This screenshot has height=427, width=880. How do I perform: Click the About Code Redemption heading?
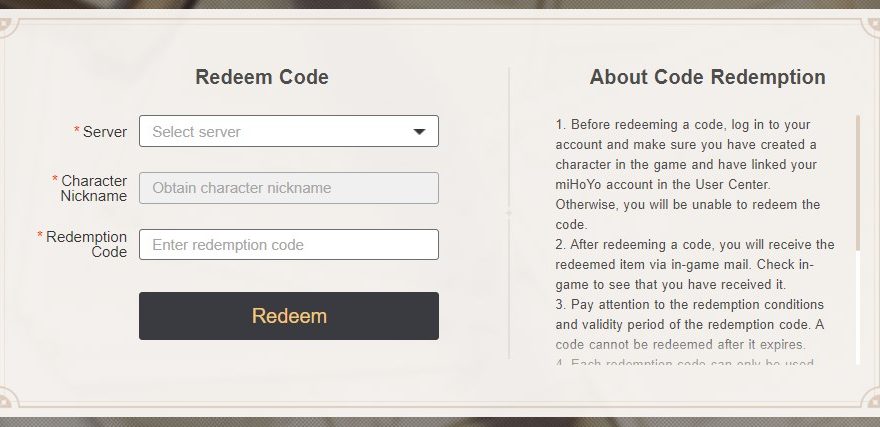pos(707,77)
